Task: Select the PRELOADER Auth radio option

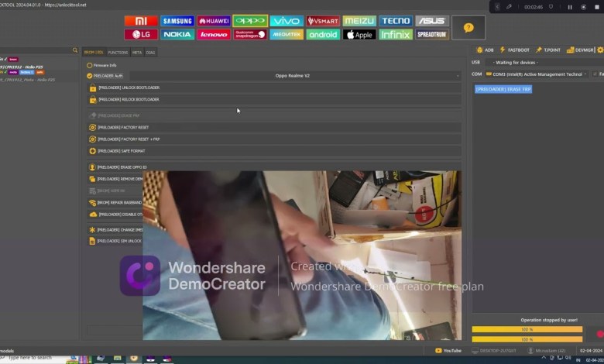Action: click(x=89, y=76)
